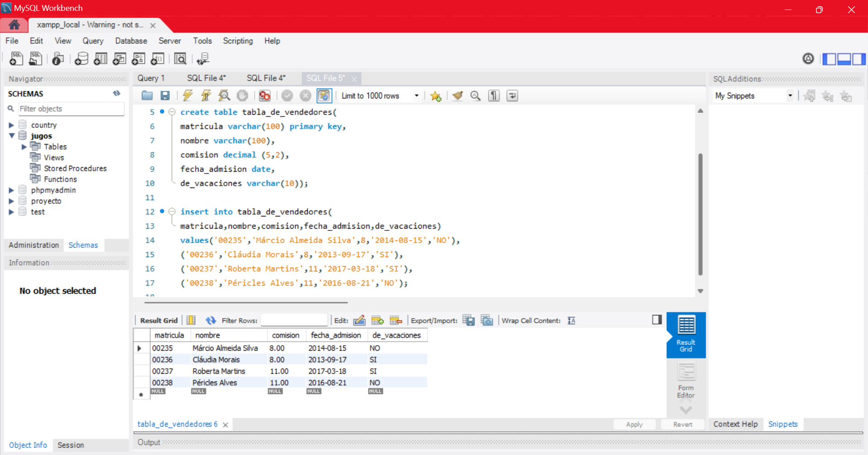Image resolution: width=868 pixels, height=455 pixels.
Task: Create new stored procedure icon
Action: 138,59
